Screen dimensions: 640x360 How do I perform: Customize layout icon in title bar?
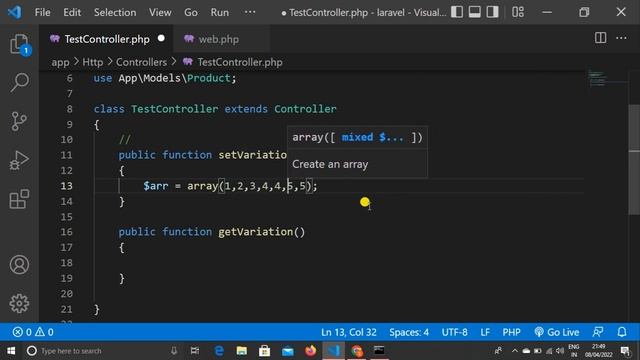[x=518, y=12]
